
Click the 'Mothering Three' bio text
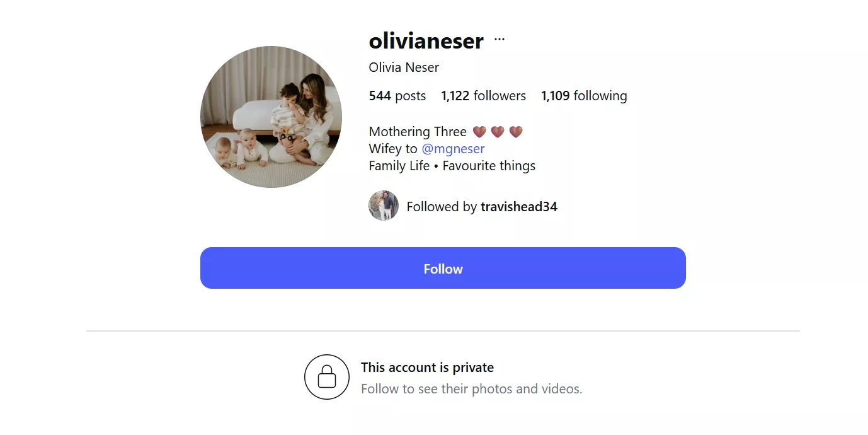pos(418,132)
